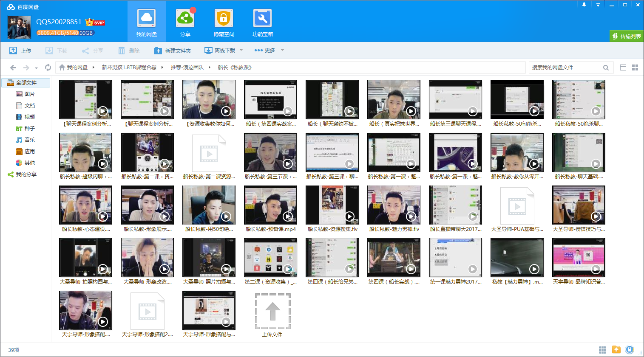Open the 功能宝箱 tab
Screen dimensions: 644x357
262,22
